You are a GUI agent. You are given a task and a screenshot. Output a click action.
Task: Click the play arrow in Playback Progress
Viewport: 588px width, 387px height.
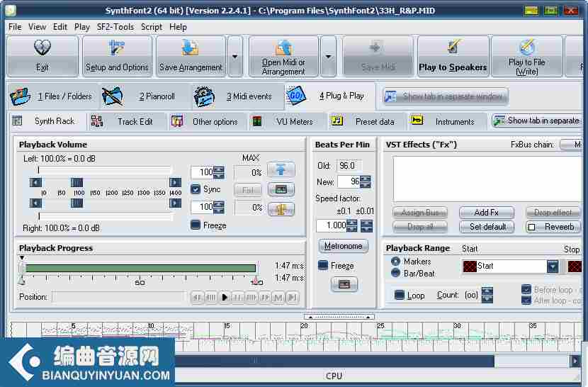[x=225, y=297]
